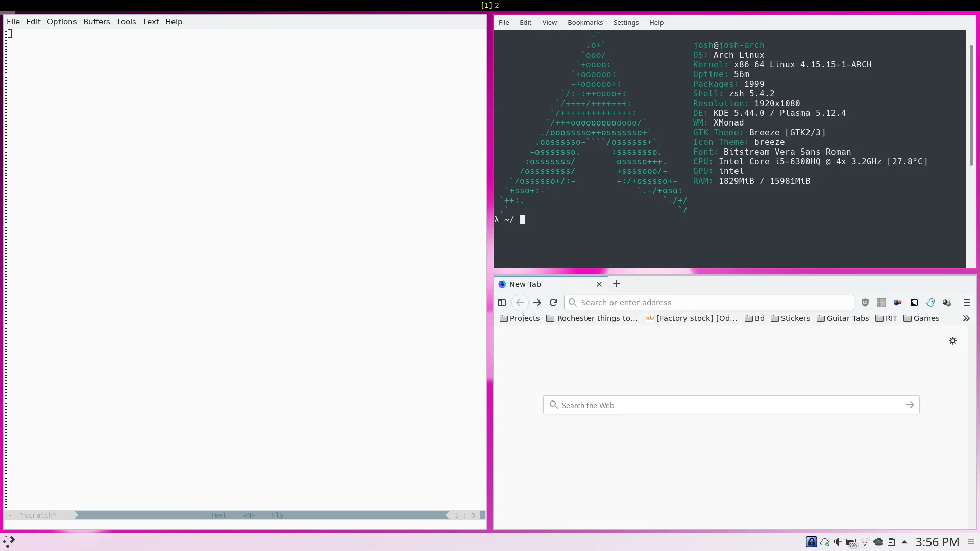
Task: Toggle the Firefox sidebar panel
Action: click(502, 302)
